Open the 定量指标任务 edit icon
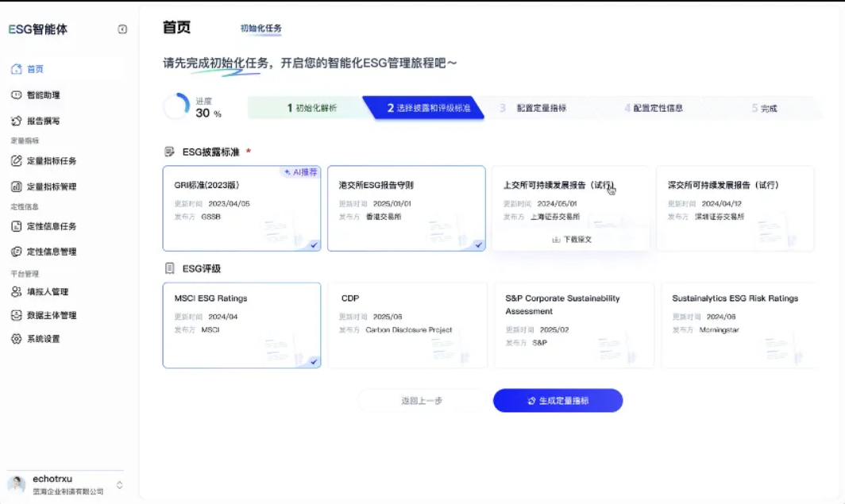The width and height of the screenshot is (845, 504). [16, 160]
